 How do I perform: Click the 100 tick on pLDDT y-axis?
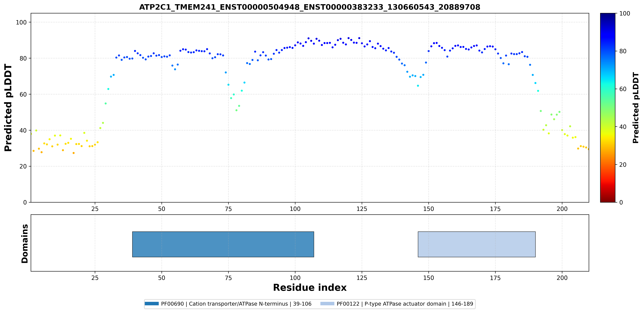point(21,22)
